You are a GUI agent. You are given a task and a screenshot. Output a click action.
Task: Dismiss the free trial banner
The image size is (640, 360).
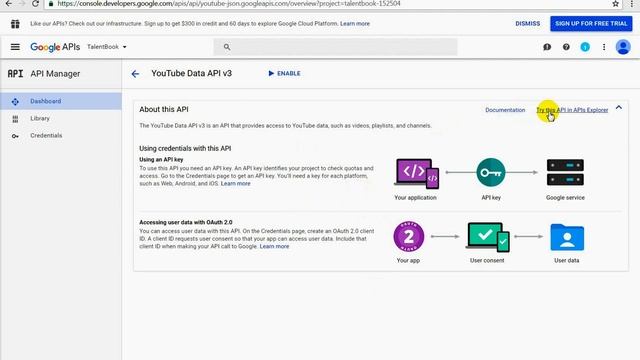point(527,24)
